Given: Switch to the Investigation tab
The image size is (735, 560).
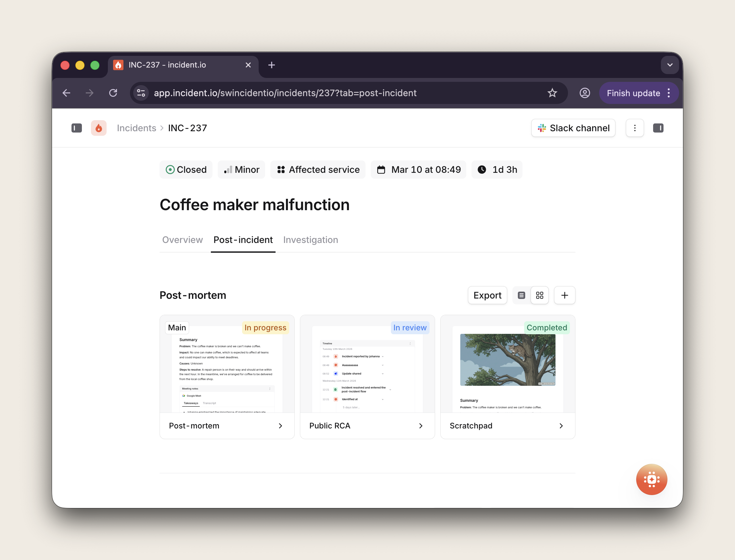Looking at the screenshot, I should (310, 240).
